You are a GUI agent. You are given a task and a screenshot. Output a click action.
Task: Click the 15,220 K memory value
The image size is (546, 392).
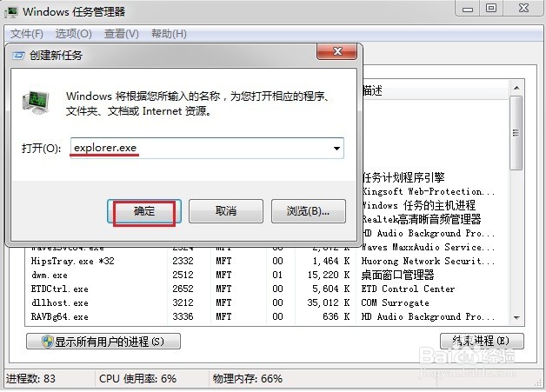(x=329, y=275)
